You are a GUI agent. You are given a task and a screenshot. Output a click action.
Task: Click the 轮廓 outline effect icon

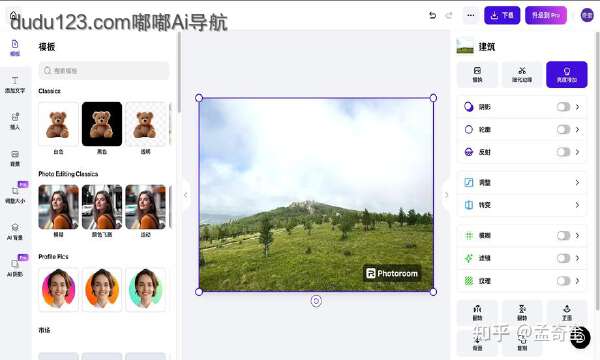(469, 129)
